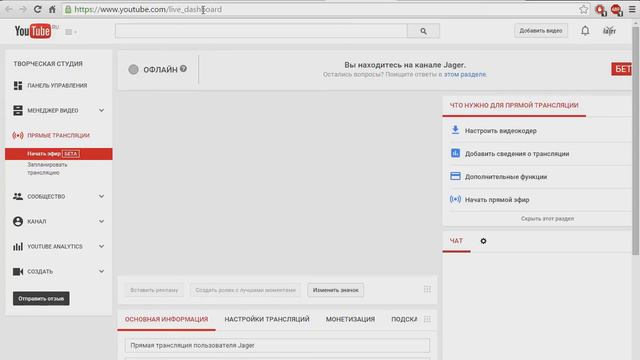Open Панель управления dashboard icon
This screenshot has width=640, height=360.
[18, 85]
